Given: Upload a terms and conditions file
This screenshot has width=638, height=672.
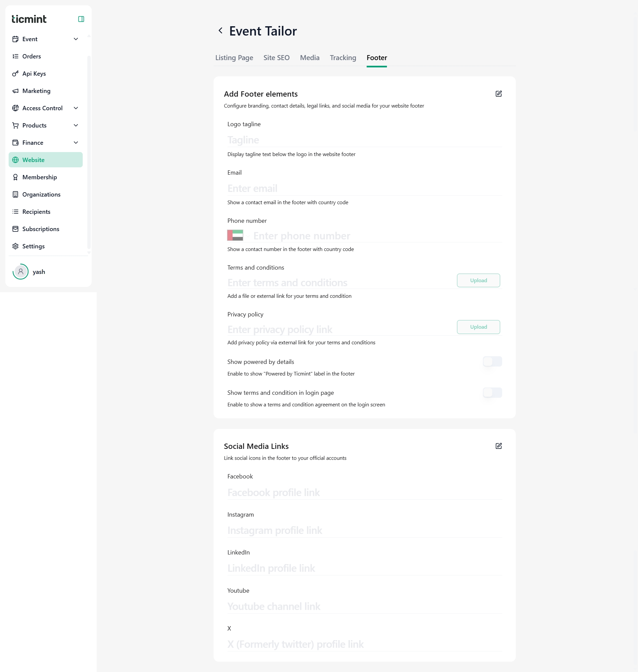Looking at the screenshot, I should click(478, 281).
